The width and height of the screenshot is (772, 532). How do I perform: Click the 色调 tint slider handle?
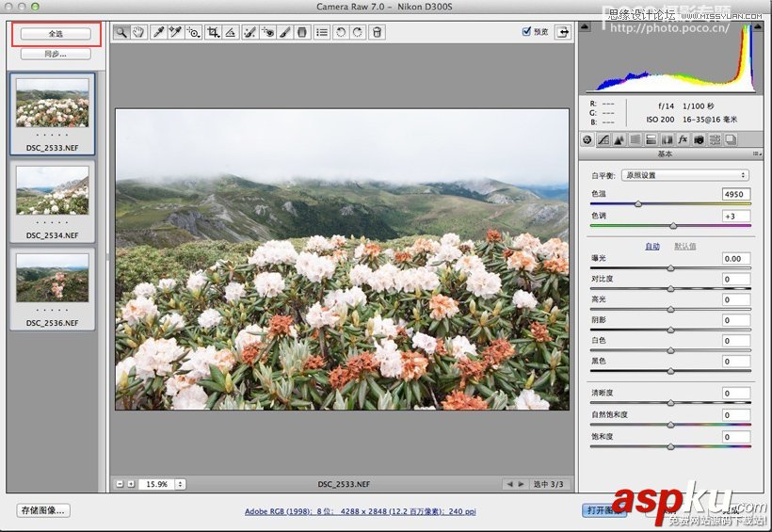click(673, 226)
